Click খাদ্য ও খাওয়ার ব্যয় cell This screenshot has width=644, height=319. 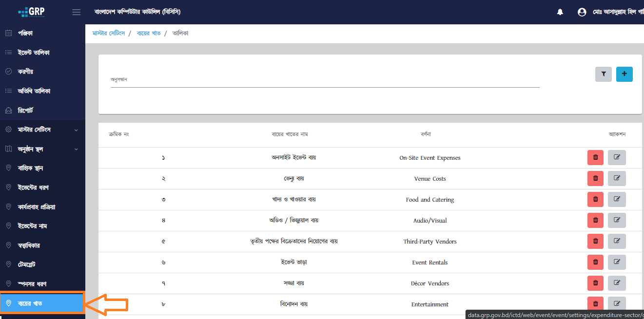[x=294, y=200]
